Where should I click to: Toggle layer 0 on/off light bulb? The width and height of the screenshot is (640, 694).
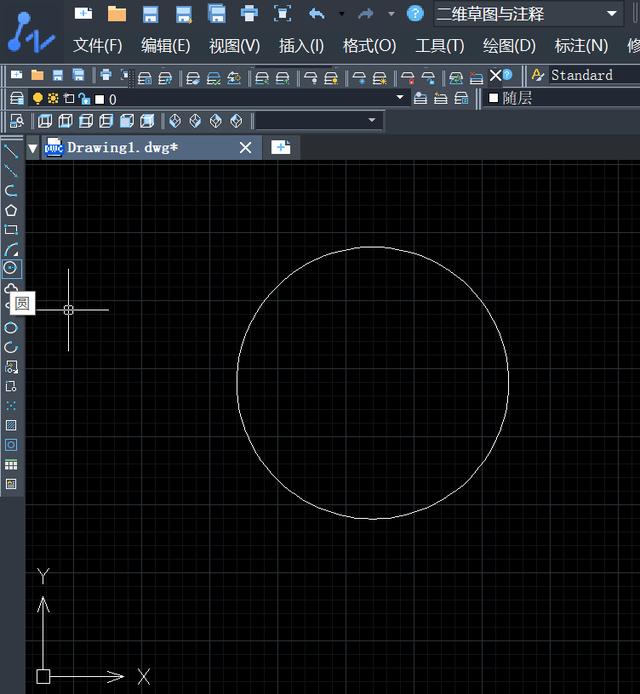point(38,98)
